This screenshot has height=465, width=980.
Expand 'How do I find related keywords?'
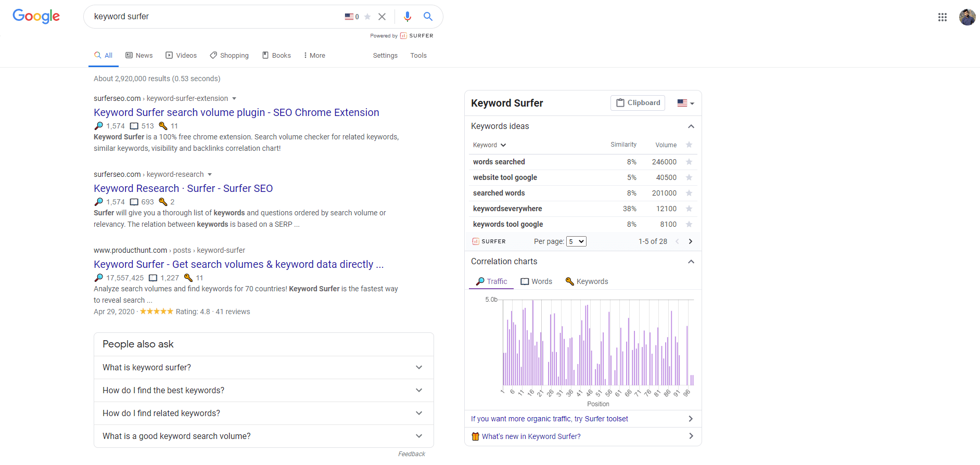pyautogui.click(x=264, y=413)
